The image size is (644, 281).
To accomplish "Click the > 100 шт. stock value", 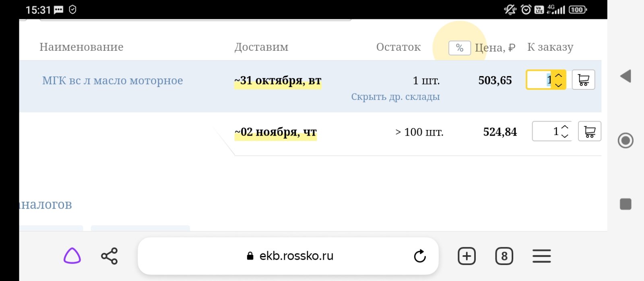I will pyautogui.click(x=419, y=132).
